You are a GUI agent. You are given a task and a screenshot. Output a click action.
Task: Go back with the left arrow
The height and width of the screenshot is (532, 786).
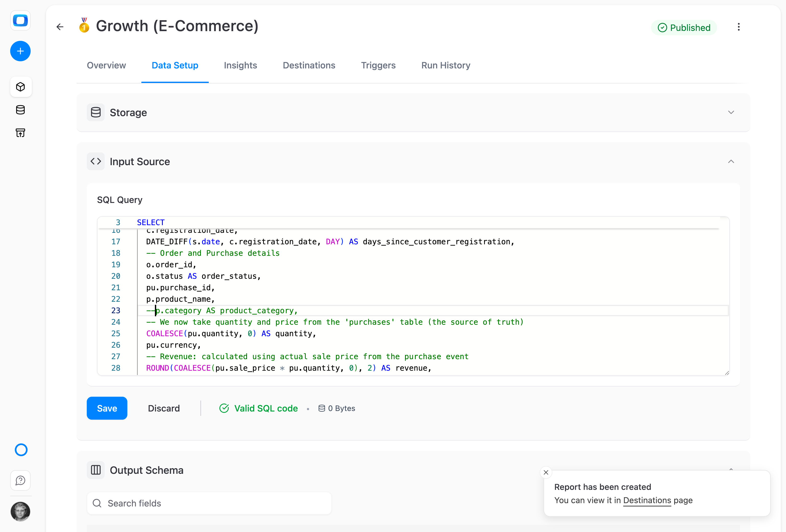click(x=60, y=27)
